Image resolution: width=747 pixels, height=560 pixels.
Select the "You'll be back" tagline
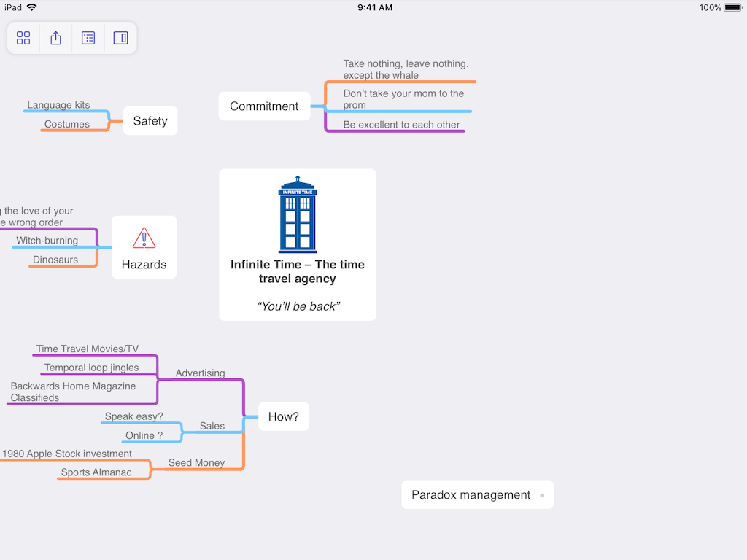coord(298,306)
